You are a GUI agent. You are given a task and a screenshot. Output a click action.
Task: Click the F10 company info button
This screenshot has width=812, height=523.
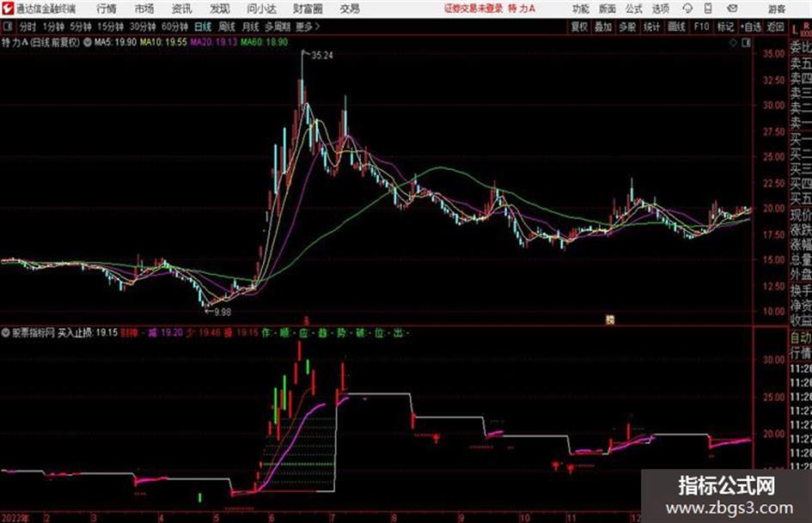[701, 27]
